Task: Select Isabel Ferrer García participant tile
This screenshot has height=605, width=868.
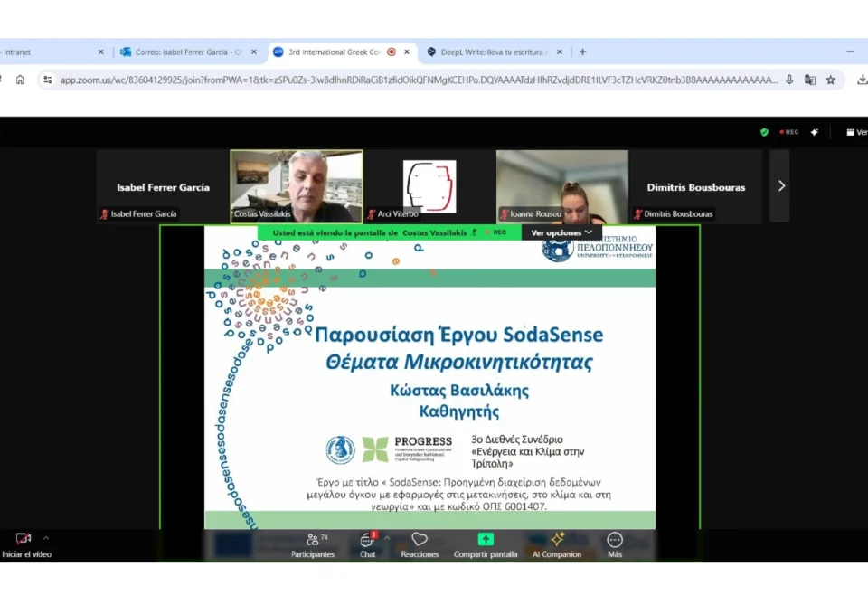Action: (x=163, y=186)
